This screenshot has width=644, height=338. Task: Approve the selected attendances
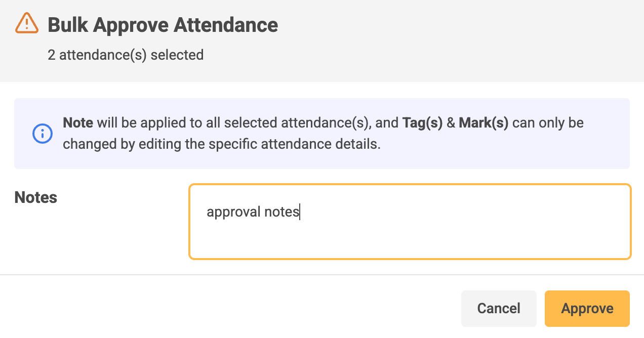pos(587,309)
